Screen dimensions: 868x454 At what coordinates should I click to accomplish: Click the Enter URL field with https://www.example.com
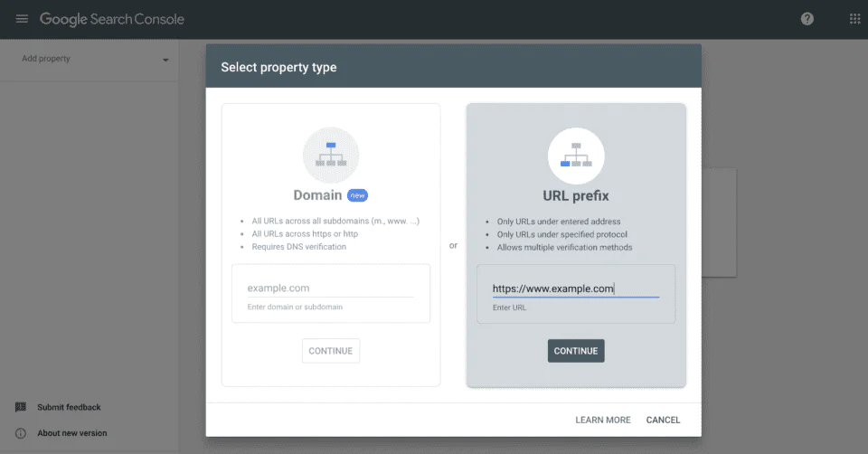[576, 289]
